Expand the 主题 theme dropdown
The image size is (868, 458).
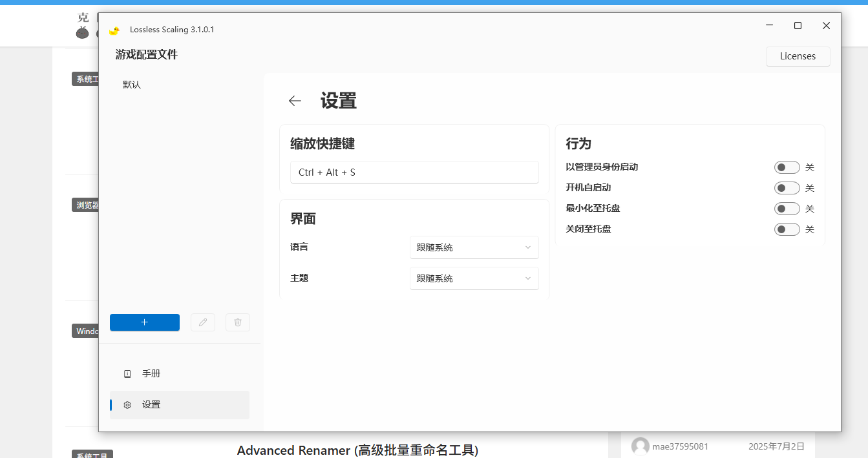coord(474,278)
